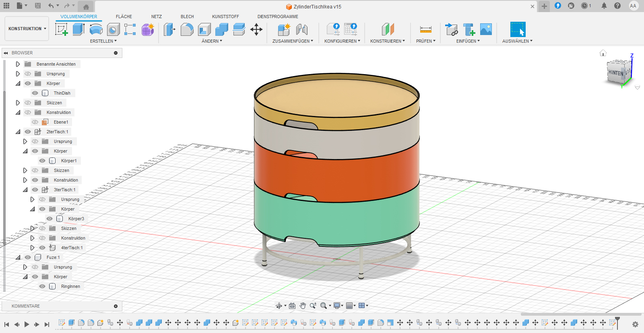The image size is (644, 333).
Task: Switch to the NETZ tab
Action: [157, 17]
